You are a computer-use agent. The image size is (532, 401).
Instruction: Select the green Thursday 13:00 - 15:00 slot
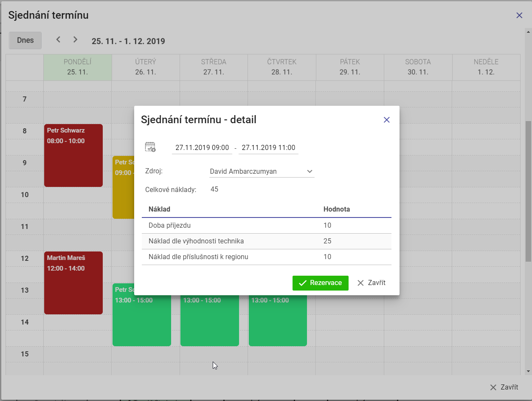click(x=278, y=323)
